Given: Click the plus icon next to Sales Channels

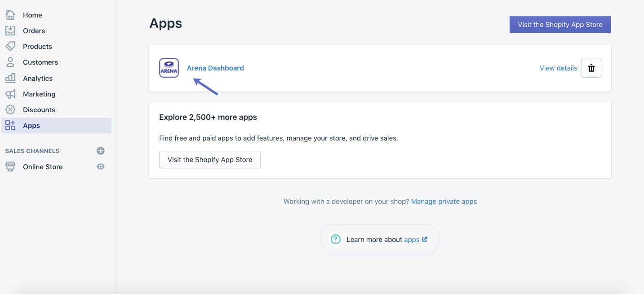Looking at the screenshot, I should tap(101, 151).
